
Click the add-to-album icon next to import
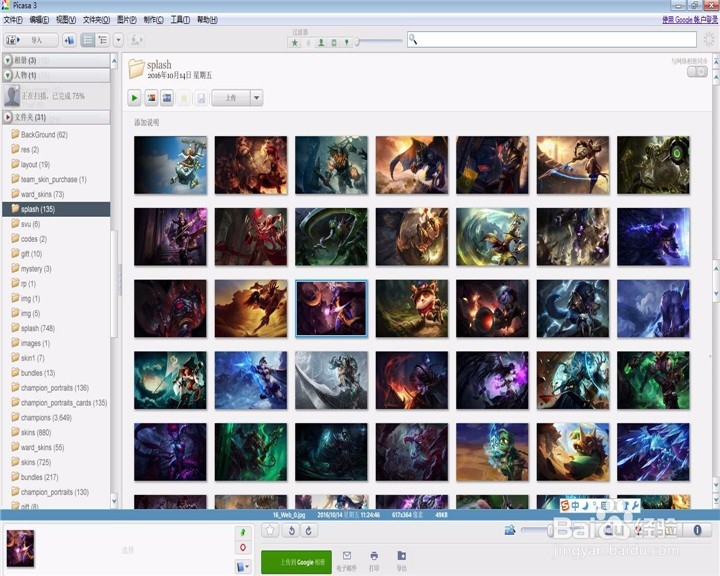(x=69, y=40)
